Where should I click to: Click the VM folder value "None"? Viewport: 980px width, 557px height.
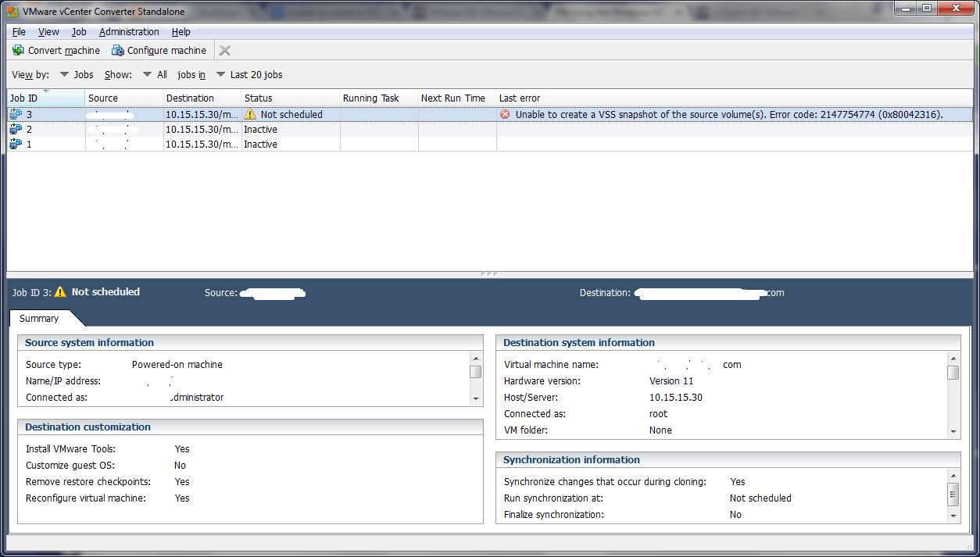click(660, 430)
